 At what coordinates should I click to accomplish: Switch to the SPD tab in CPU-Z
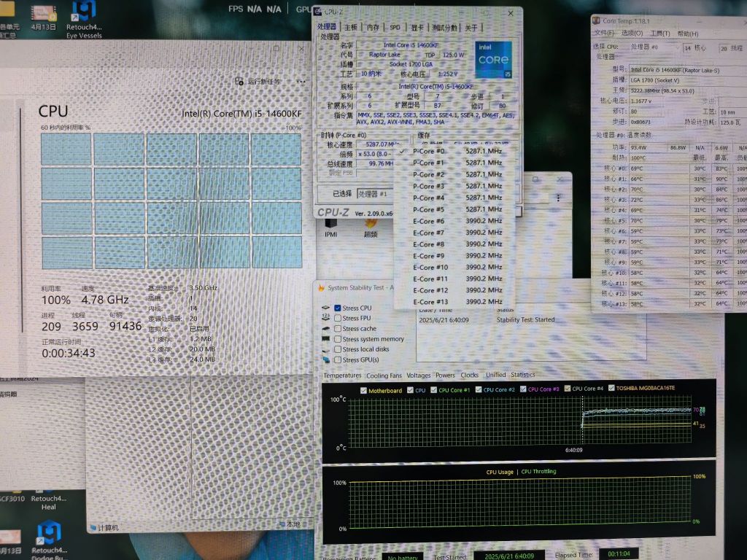tap(392, 26)
